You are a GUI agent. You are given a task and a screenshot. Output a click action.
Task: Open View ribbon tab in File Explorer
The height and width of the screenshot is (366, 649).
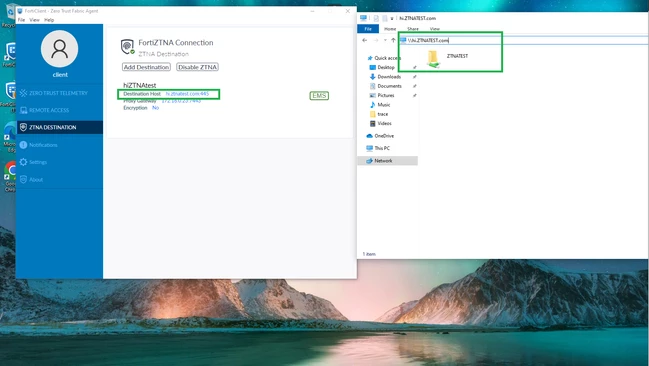pos(435,29)
